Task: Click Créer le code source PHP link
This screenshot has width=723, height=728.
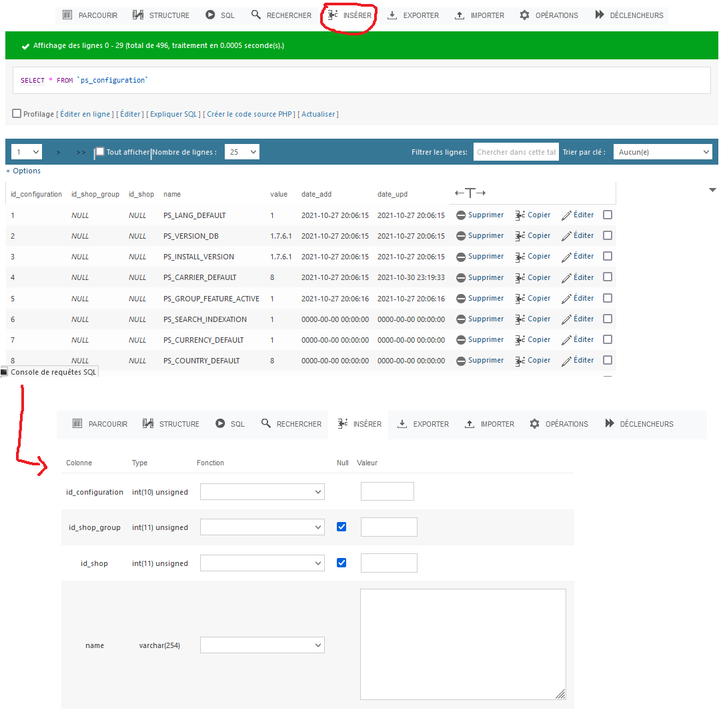Action: (249, 114)
